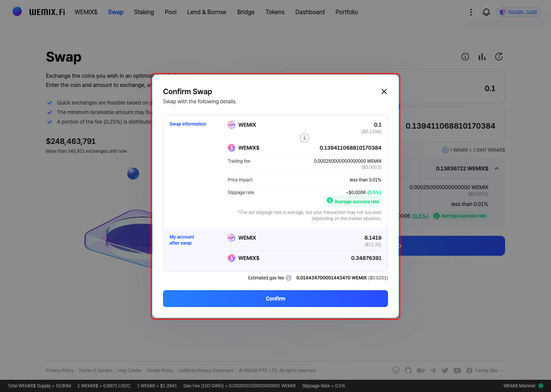Click background Average success rate badge
This screenshot has width=551, height=392.
pyautogui.click(x=460, y=216)
